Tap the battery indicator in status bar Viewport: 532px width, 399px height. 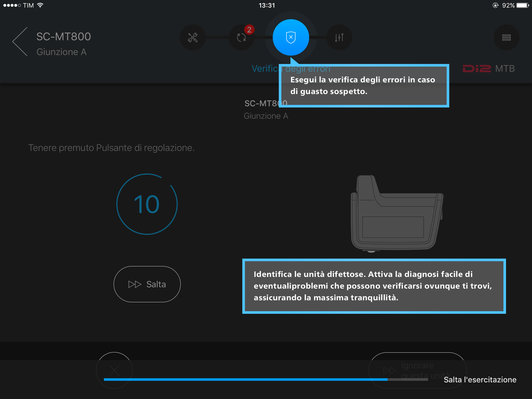pos(522,5)
